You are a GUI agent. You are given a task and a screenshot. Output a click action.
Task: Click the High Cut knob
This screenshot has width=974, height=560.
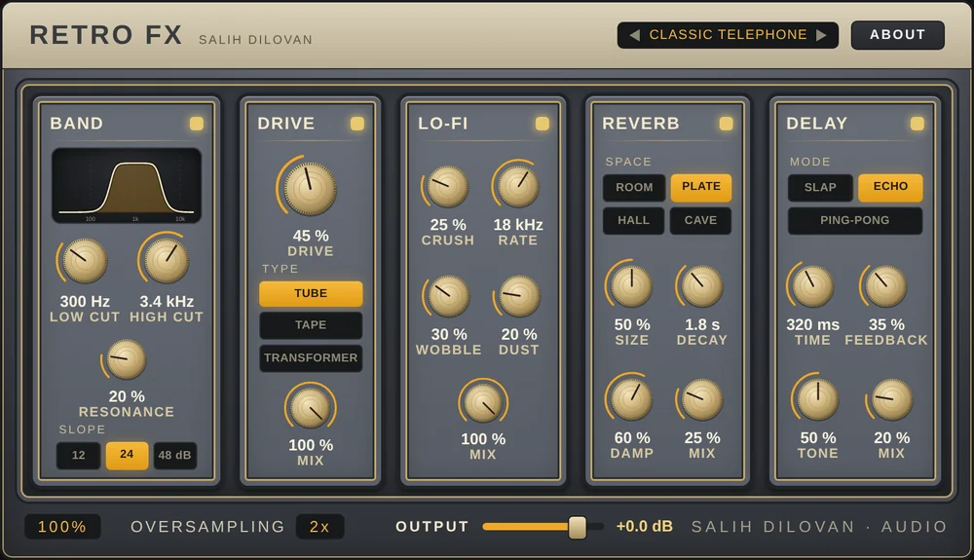[x=166, y=261]
